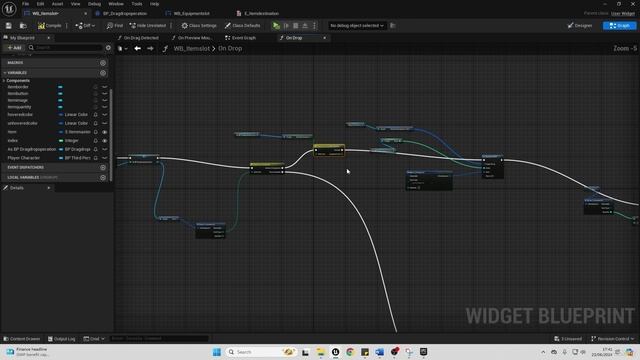640x360 pixels.
Task: Switch to Graph mode
Action: click(619, 26)
